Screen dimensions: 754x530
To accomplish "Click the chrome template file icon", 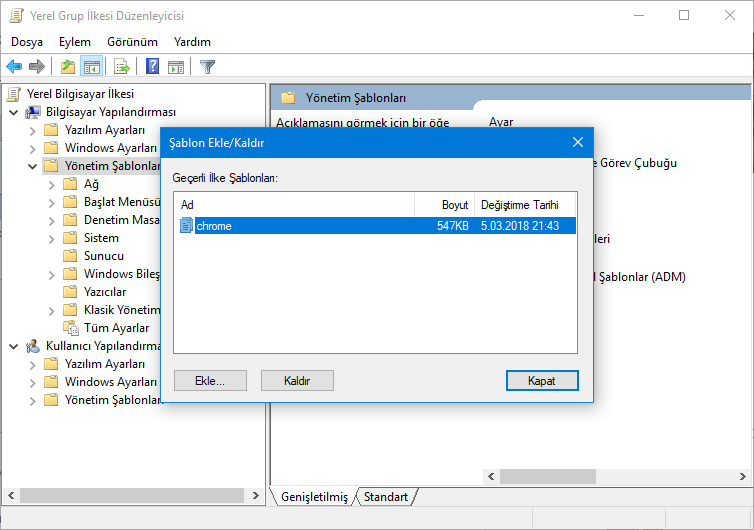I will click(186, 225).
